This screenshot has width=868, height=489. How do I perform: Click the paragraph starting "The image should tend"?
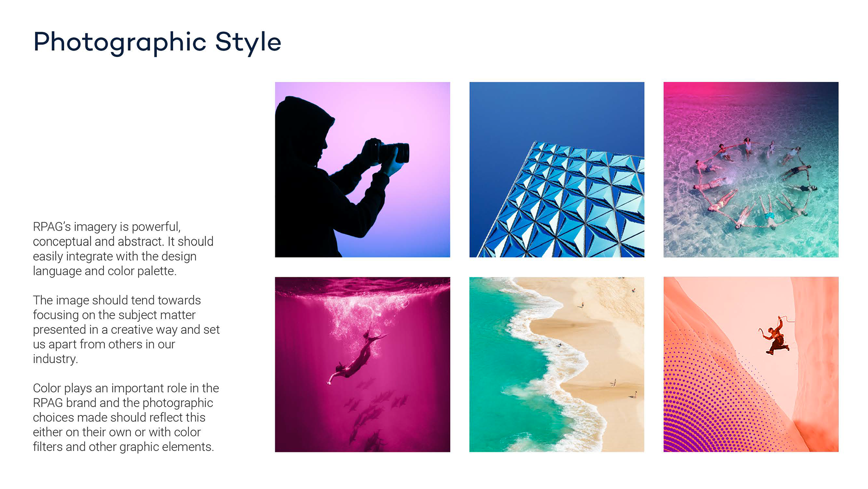point(126,330)
